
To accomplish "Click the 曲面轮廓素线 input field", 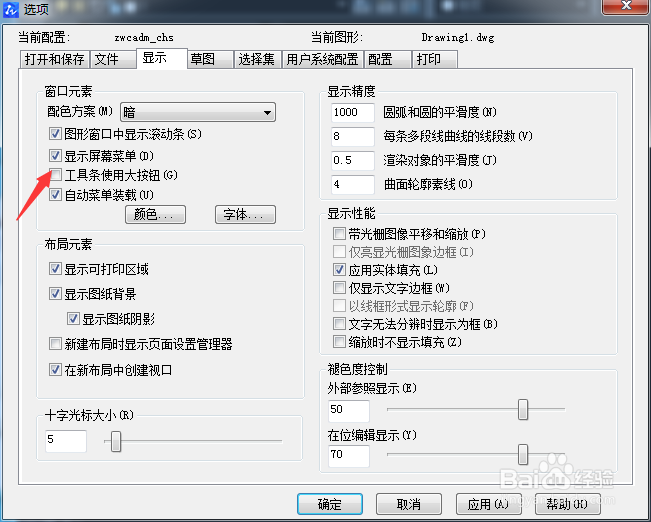I will 353,184.
